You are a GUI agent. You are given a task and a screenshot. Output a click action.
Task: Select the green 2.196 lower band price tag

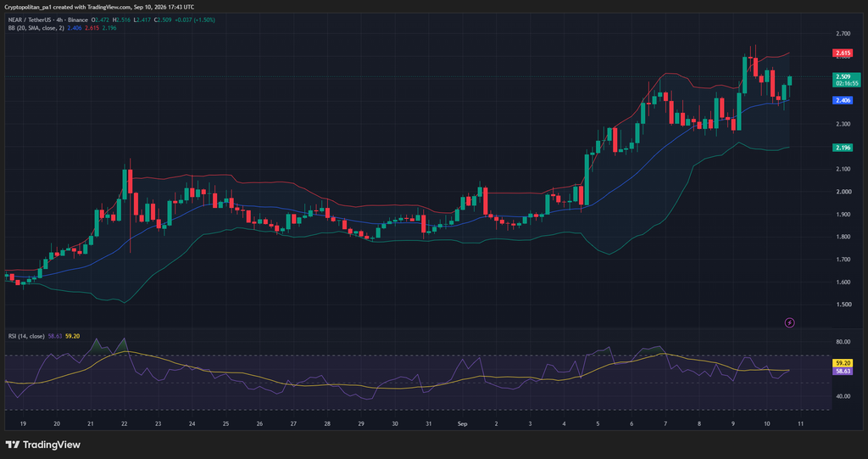843,148
